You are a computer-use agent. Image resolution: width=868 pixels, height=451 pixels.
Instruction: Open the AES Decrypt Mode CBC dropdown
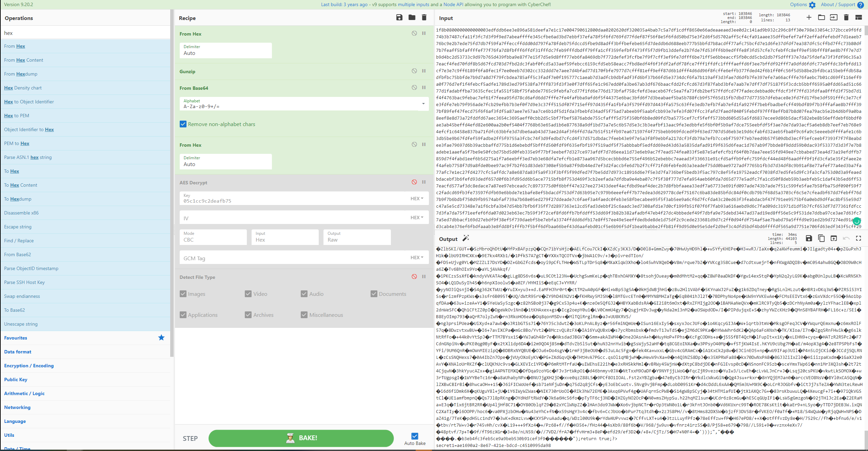(x=213, y=237)
